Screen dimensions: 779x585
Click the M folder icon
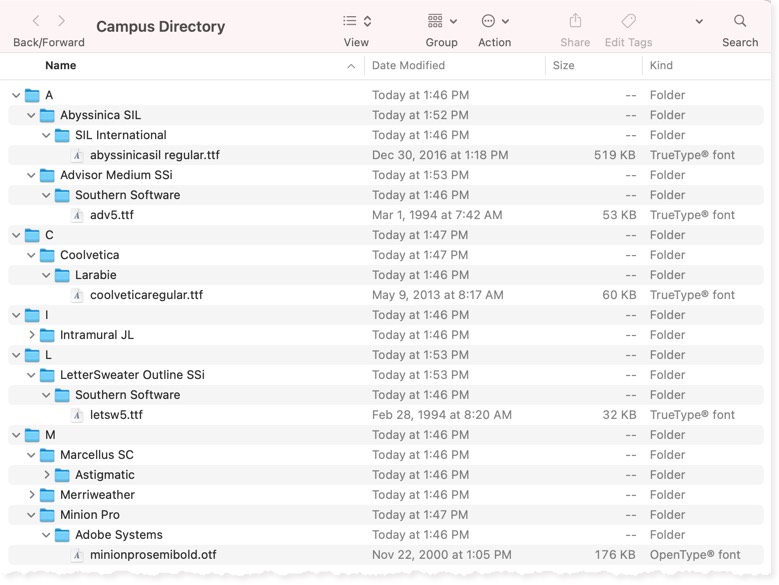tap(32, 435)
